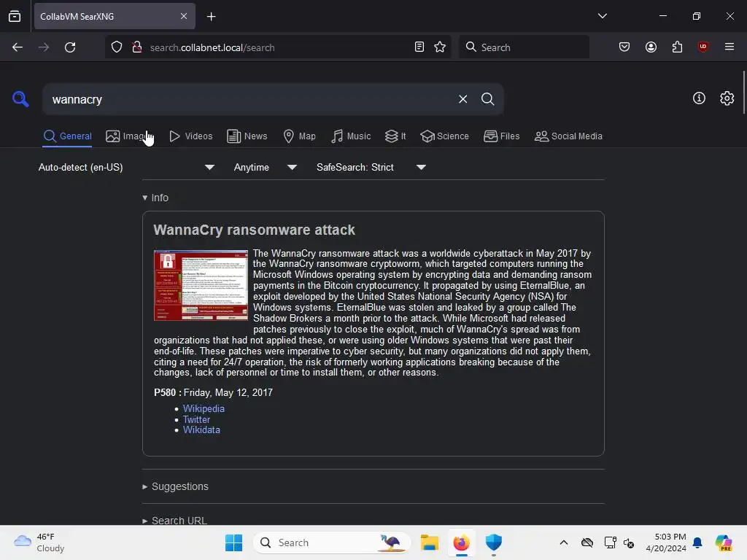
Task: Open the Wikipedia link
Action: [x=204, y=408]
